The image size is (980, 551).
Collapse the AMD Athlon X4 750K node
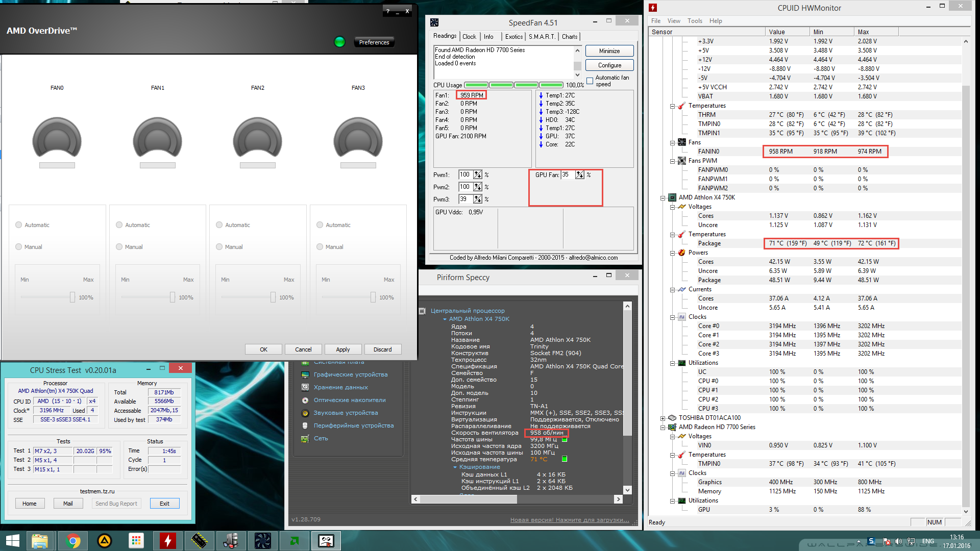click(x=663, y=198)
